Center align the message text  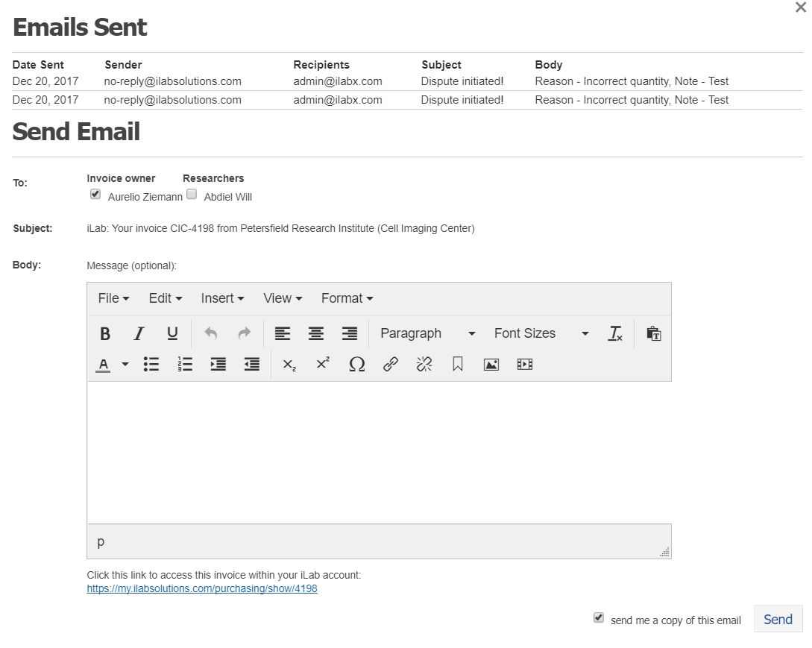coord(316,333)
